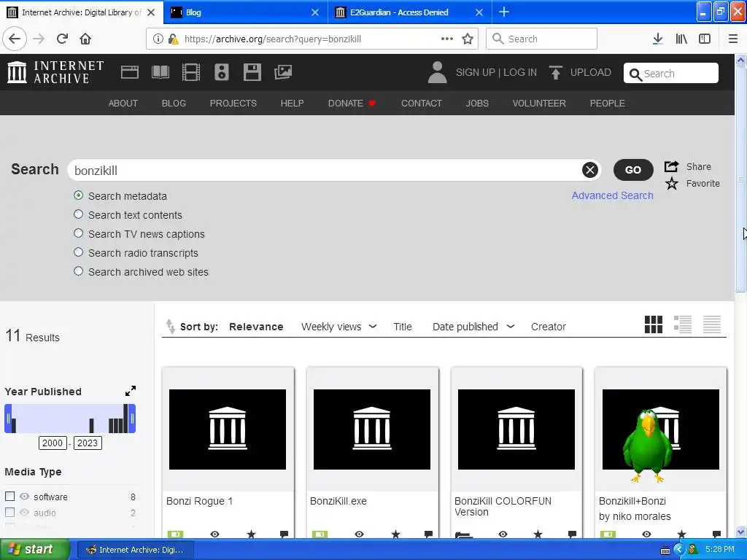747x560 pixels.
Task: Select Search radio transcripts option
Action: (x=79, y=252)
